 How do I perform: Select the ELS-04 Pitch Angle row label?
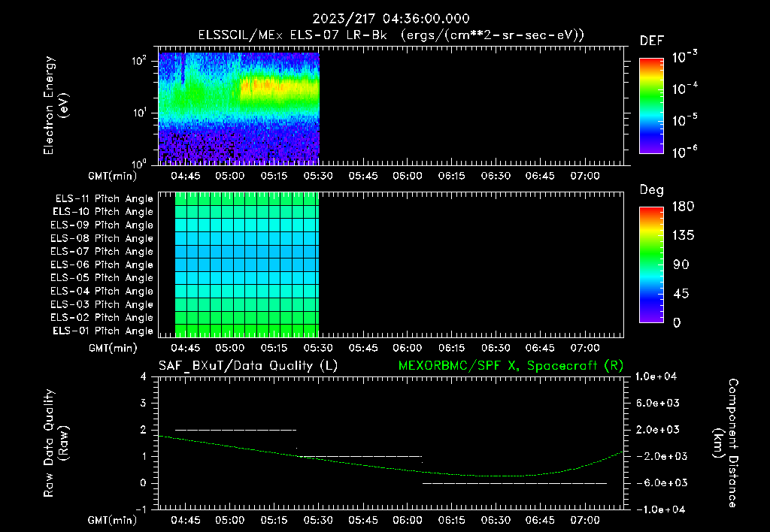tap(102, 291)
